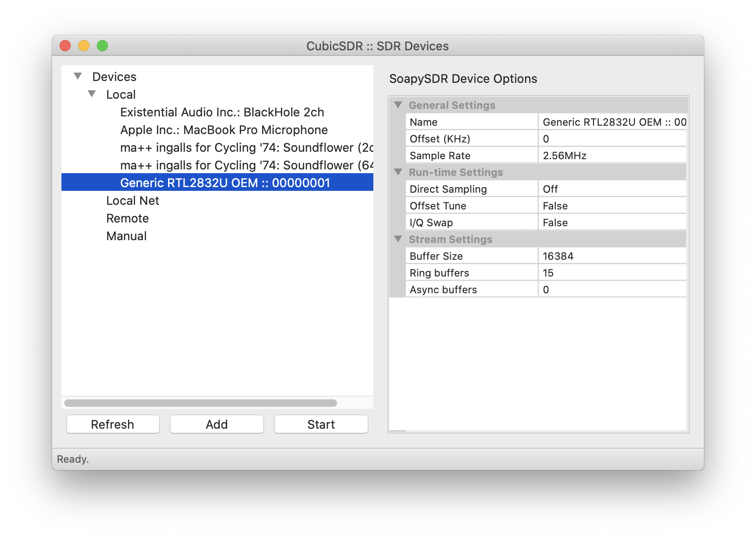756x539 pixels.
Task: Collapse the Stream Settings section
Action: coord(398,239)
